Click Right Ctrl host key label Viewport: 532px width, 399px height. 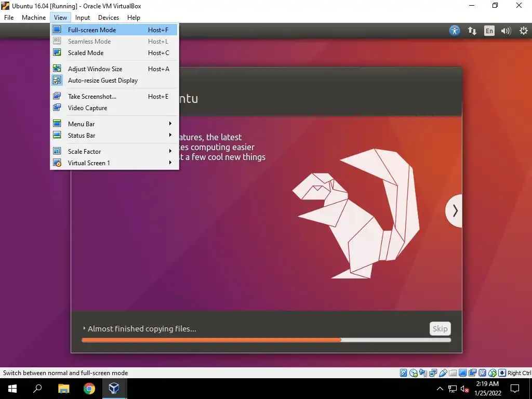[x=519, y=373]
